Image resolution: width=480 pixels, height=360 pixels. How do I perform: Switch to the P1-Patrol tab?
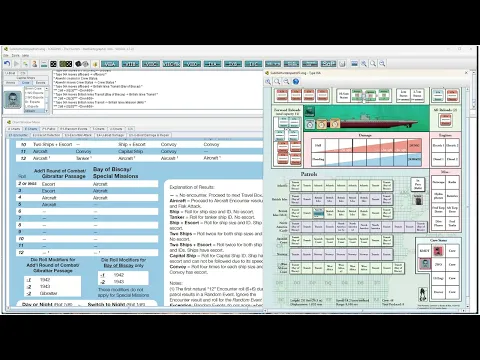click(x=49, y=129)
